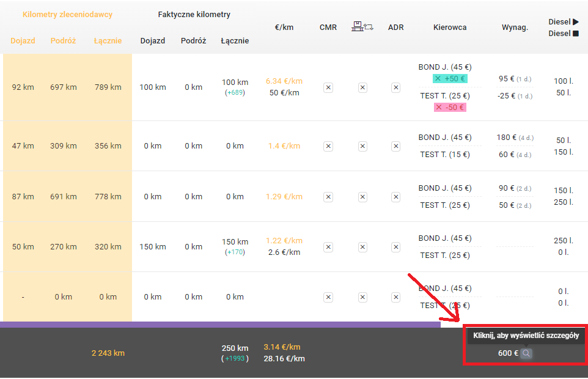Toggle CMR checkbox in the 789 km row

click(x=328, y=88)
